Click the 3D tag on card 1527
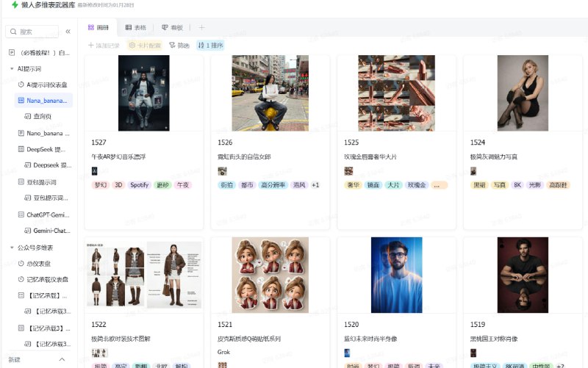The image size is (588, 368). coord(118,185)
